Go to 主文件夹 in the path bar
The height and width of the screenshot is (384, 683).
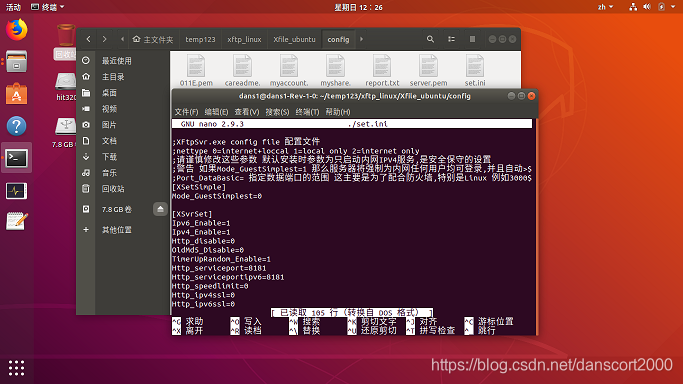tap(153, 39)
